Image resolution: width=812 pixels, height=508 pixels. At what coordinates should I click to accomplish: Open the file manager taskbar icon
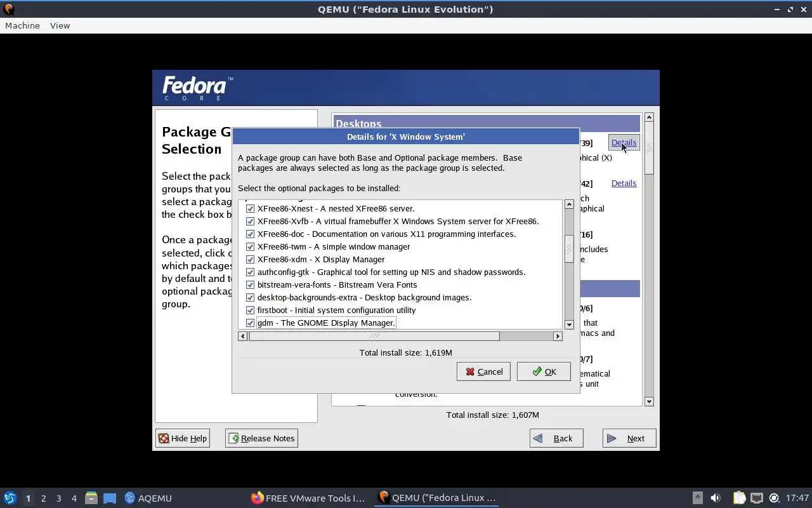(x=91, y=498)
